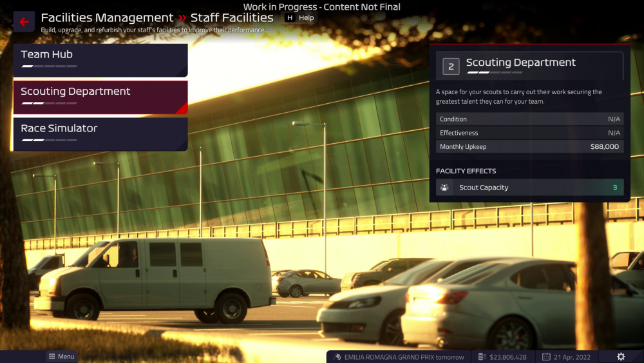
Task: Select the Scouting Department facility
Action: point(100,97)
